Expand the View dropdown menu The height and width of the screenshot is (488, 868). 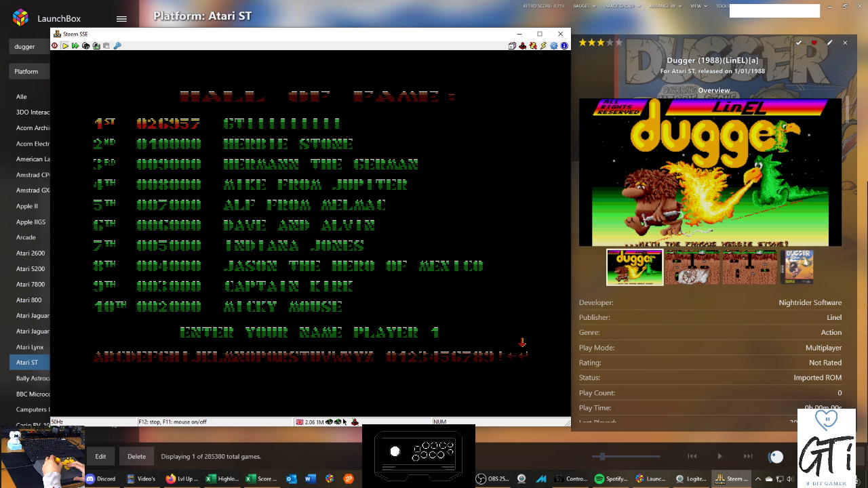click(698, 6)
